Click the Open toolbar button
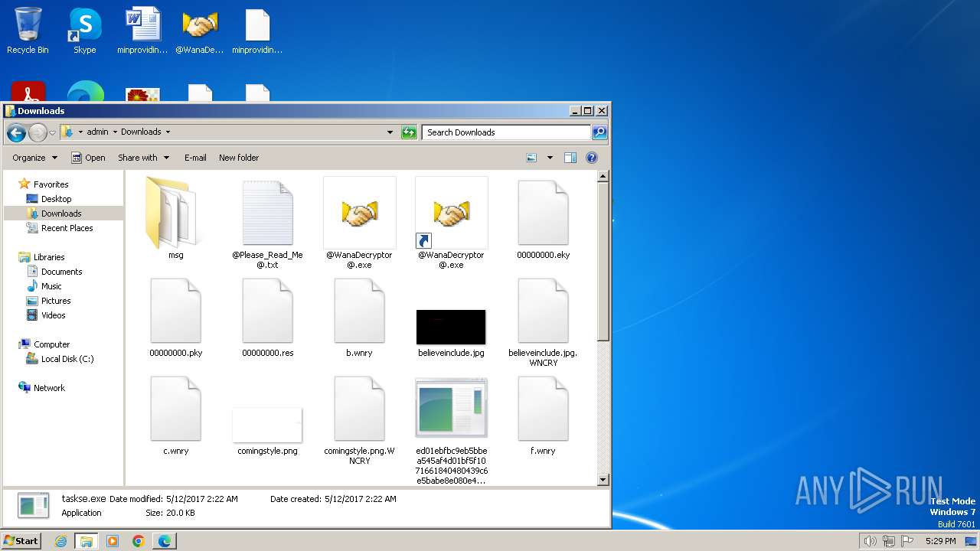Viewport: 980px width, 551px height. tap(89, 158)
